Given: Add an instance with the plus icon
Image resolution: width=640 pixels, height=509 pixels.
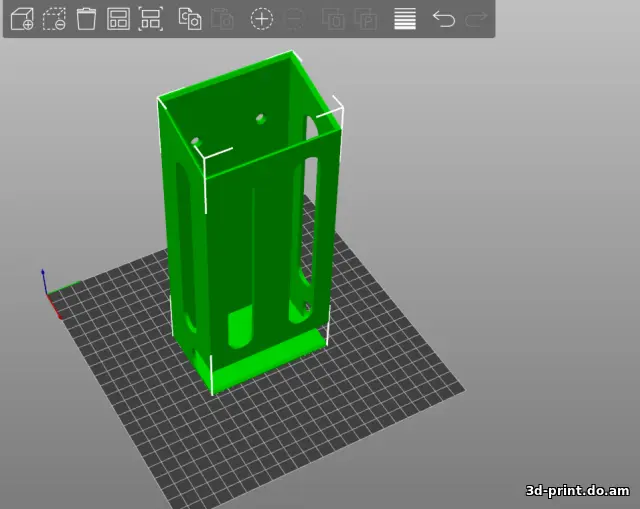Looking at the screenshot, I should pyautogui.click(x=261, y=19).
